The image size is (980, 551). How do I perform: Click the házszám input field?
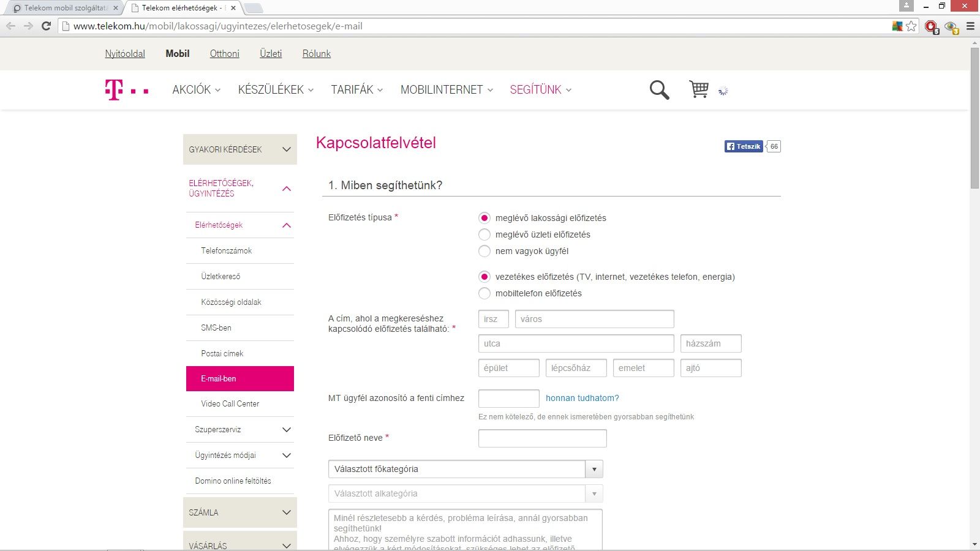[x=711, y=343]
